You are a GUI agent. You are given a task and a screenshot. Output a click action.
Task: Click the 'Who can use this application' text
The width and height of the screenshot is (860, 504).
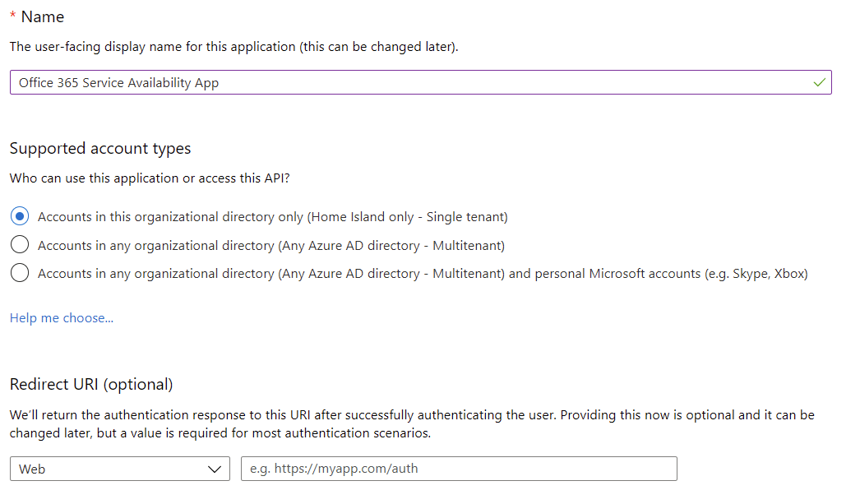tap(150, 178)
